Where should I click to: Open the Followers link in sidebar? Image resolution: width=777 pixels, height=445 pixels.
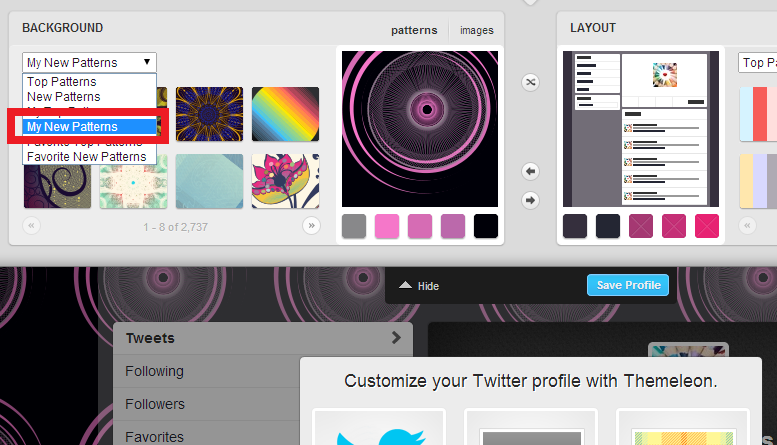pos(155,404)
